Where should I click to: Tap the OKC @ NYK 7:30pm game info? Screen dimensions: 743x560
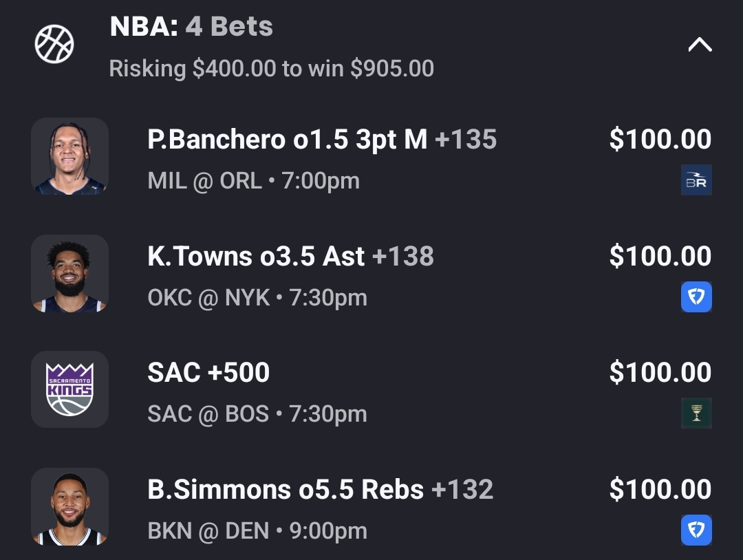coord(257,298)
